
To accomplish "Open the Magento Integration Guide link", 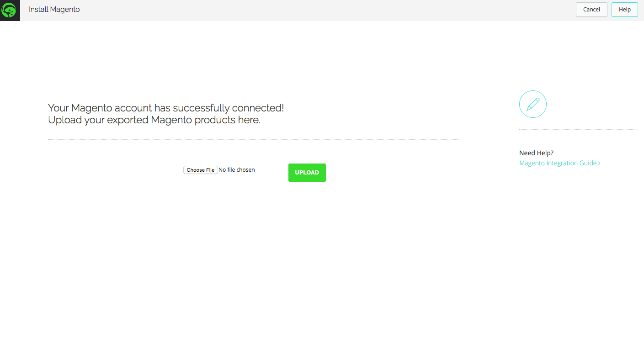I will (558, 163).
